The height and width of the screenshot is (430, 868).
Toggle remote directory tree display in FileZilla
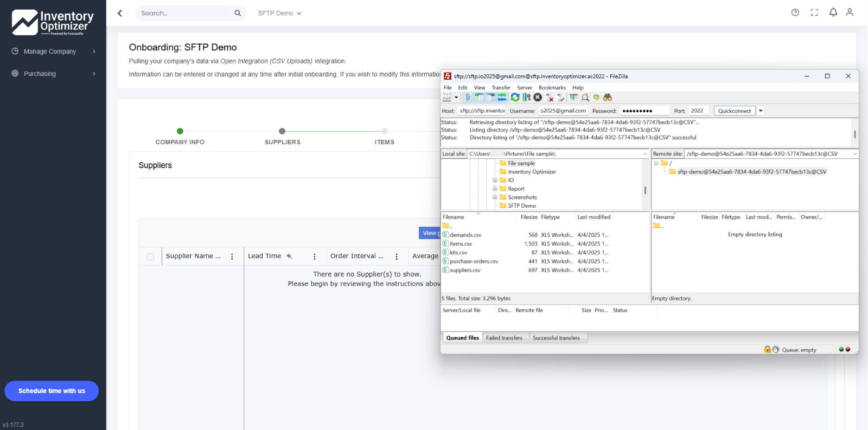[490, 98]
